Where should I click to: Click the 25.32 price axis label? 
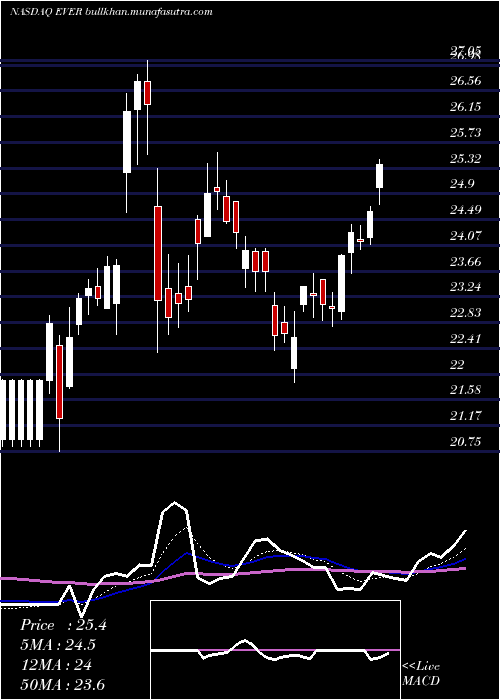[466, 158]
